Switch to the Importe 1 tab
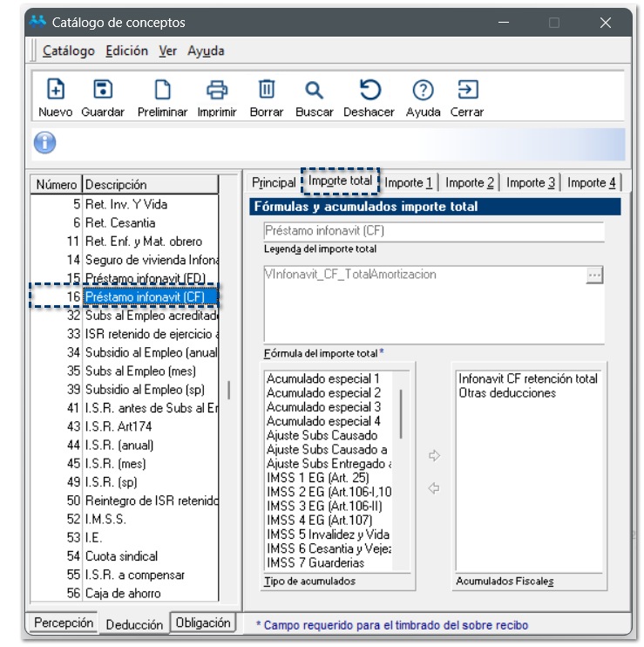Viewport: 644px width, 647px height. click(x=409, y=182)
